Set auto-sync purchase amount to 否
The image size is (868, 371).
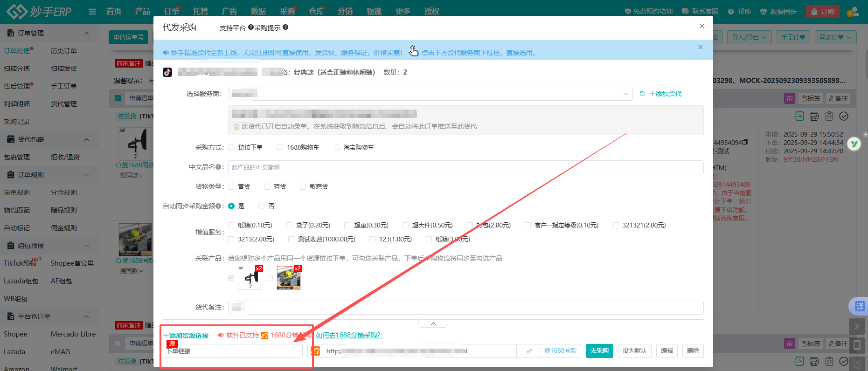pyautogui.click(x=262, y=206)
